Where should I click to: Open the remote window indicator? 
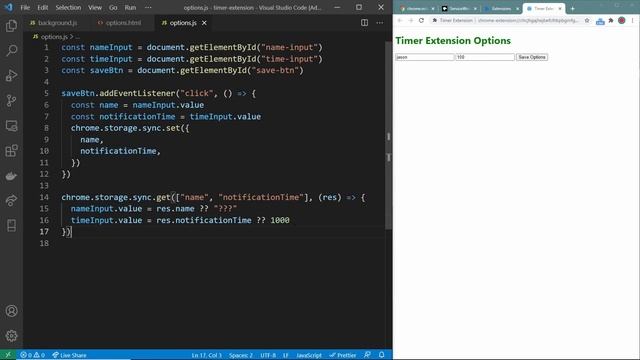(8, 355)
